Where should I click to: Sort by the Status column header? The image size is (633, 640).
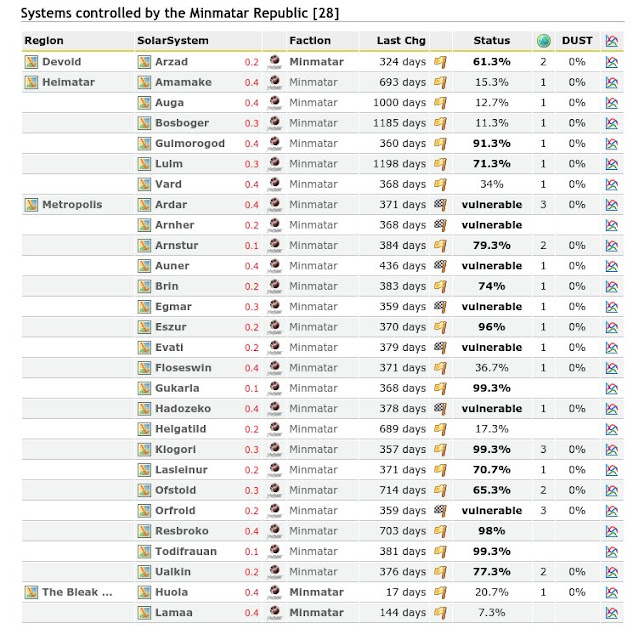click(491, 41)
